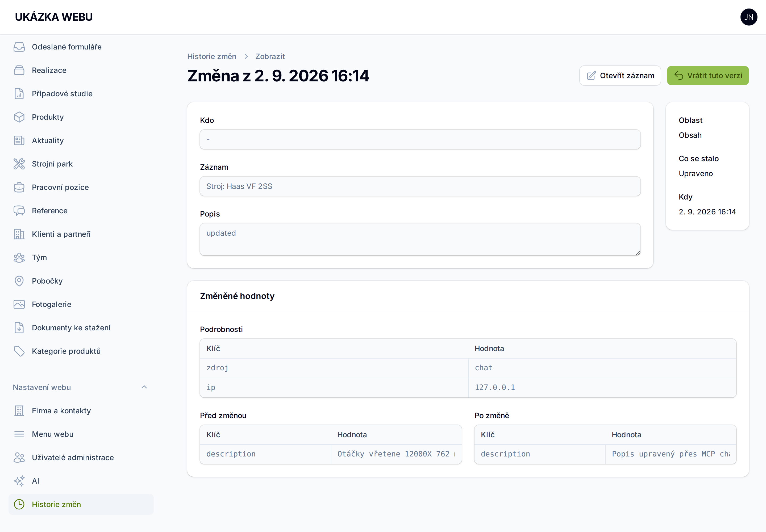Click 'Otáčky vřetene' value in Před změnou
Viewport: 766px width, 532px height.
coord(396,454)
